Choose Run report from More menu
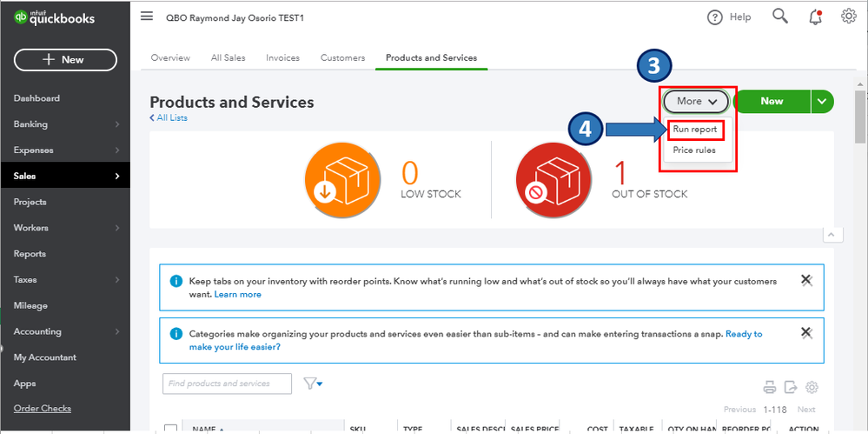Image resolution: width=868 pixels, height=434 pixels. click(695, 129)
